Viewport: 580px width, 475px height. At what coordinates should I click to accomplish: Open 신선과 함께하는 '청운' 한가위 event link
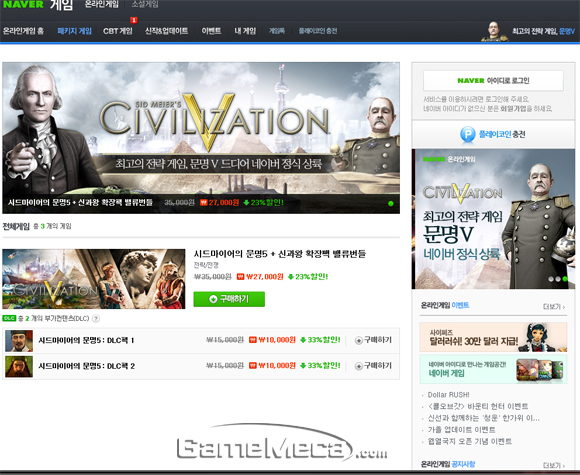coord(484,418)
